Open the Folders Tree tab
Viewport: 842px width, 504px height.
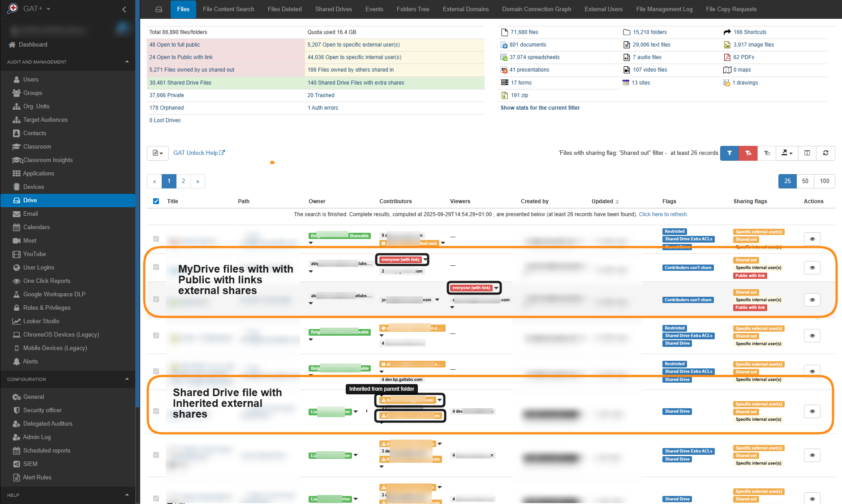coord(412,9)
